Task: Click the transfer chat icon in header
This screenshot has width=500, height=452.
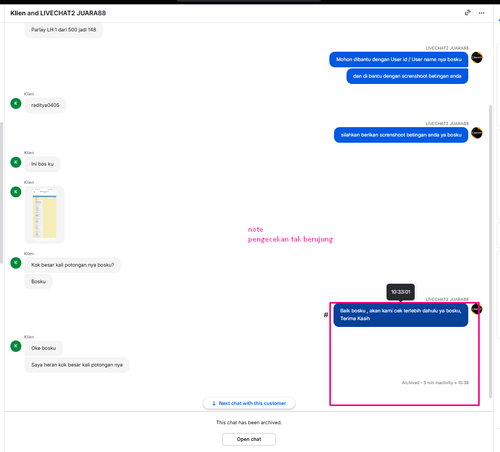Action: click(468, 13)
